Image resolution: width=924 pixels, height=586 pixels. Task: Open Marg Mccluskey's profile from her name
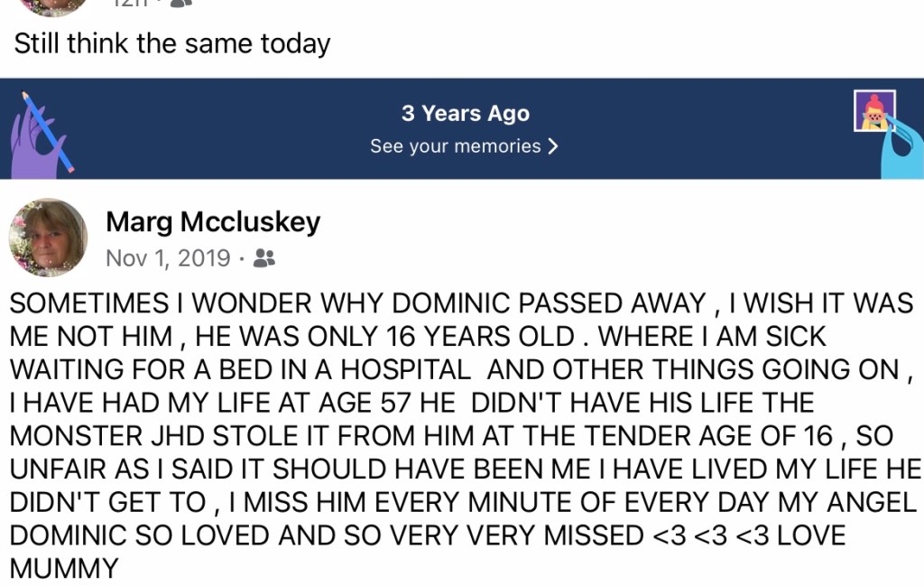[x=213, y=222]
